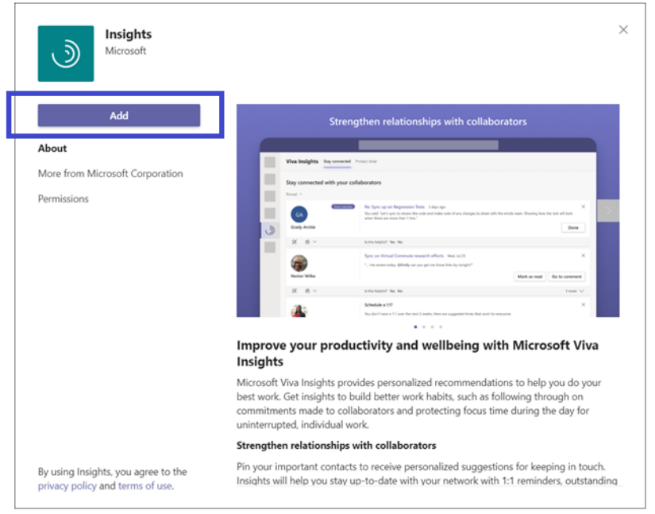
Task: Click the Insights app title text
Action: tap(128, 34)
